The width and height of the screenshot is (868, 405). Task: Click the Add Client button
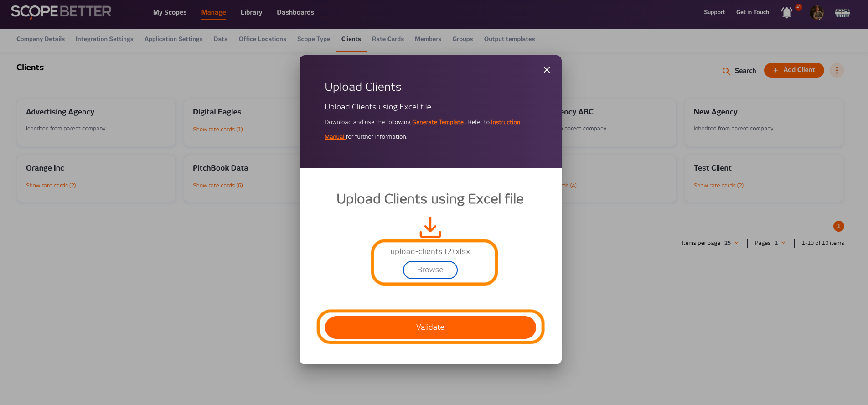[x=794, y=70]
